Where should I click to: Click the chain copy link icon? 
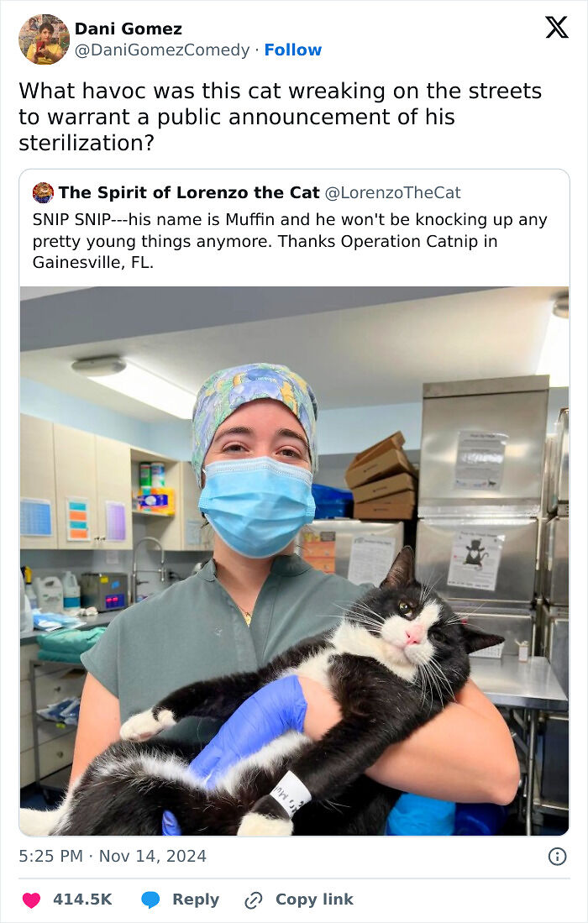coord(253,900)
